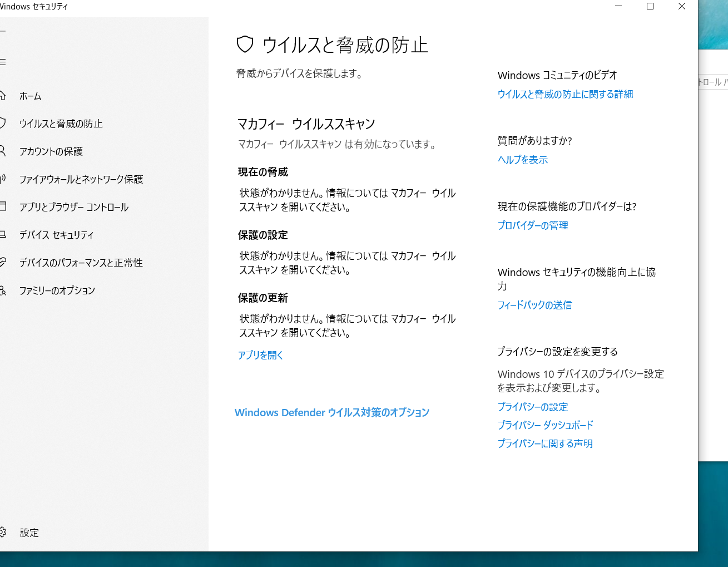Open the プライバシー ダッシュボード link
Image resolution: width=728 pixels, height=567 pixels.
pos(546,425)
